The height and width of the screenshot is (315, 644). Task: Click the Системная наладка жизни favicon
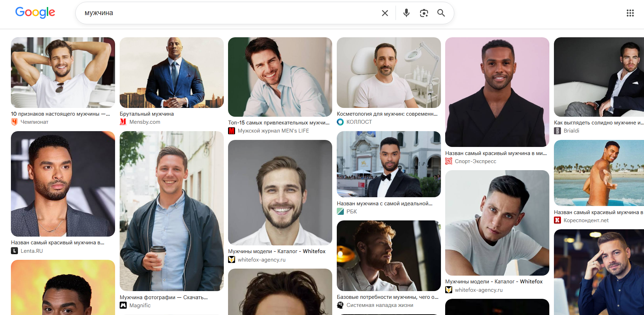pyautogui.click(x=340, y=305)
